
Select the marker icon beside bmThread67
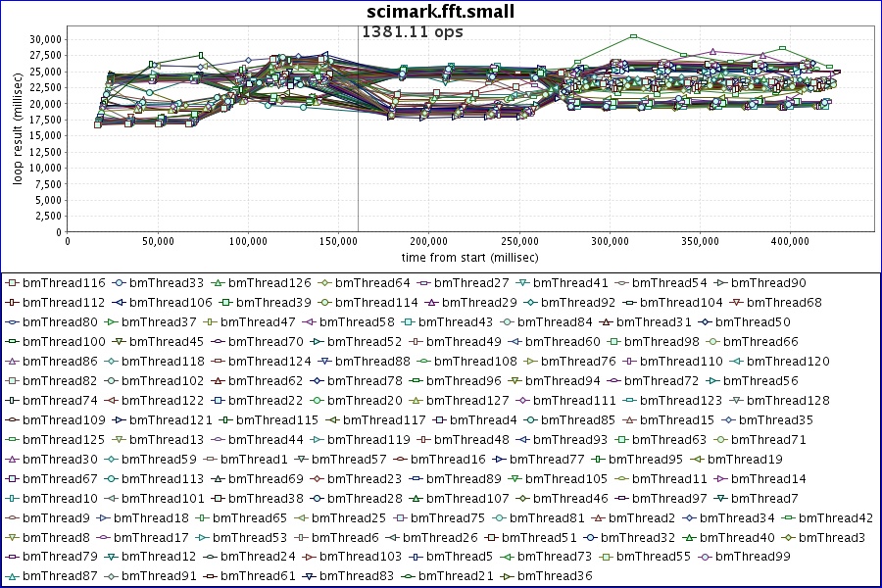(13, 479)
